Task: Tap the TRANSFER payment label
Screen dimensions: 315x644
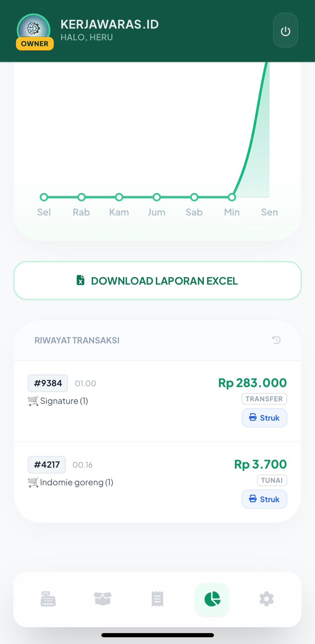Action: (x=264, y=399)
